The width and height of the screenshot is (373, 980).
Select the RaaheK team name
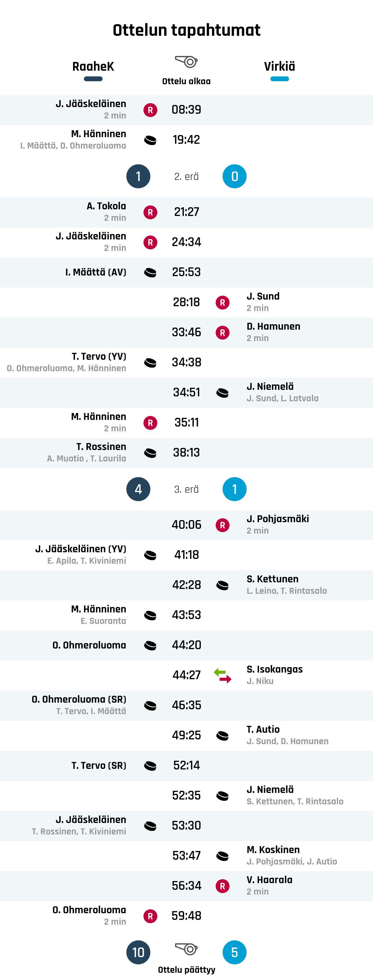(x=93, y=66)
